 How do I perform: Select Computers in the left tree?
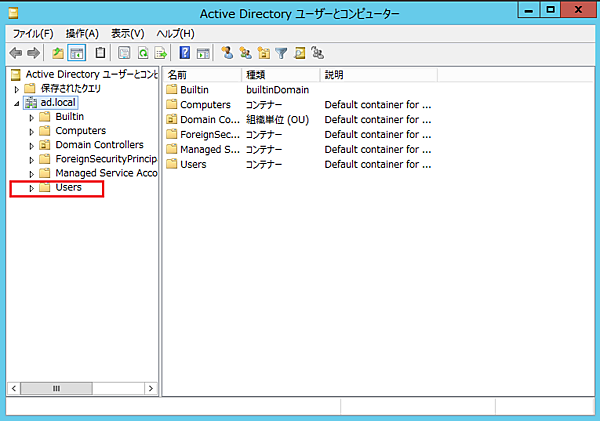click(x=81, y=131)
